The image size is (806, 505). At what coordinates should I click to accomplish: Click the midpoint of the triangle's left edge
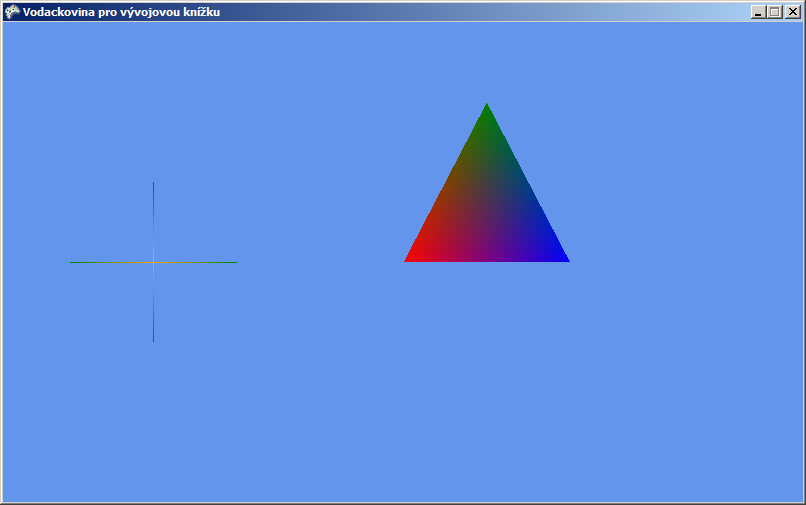(447, 182)
